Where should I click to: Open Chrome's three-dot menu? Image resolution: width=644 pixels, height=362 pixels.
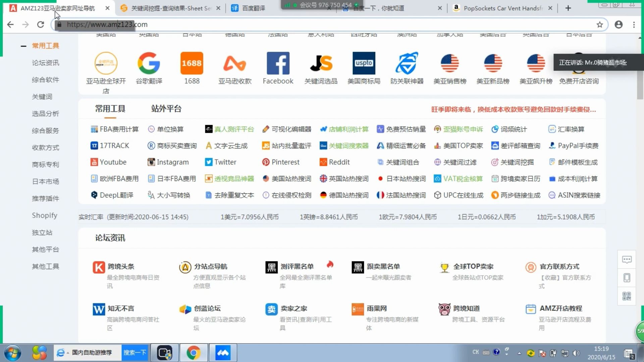(x=634, y=24)
